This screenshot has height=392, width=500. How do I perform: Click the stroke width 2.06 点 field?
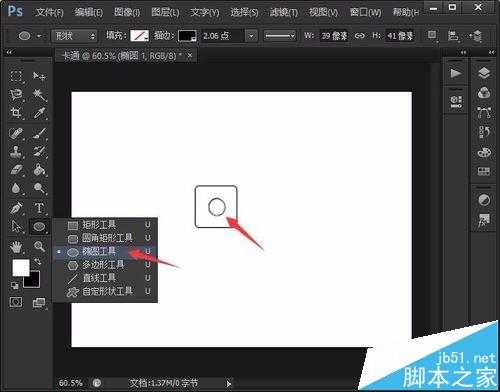point(221,36)
